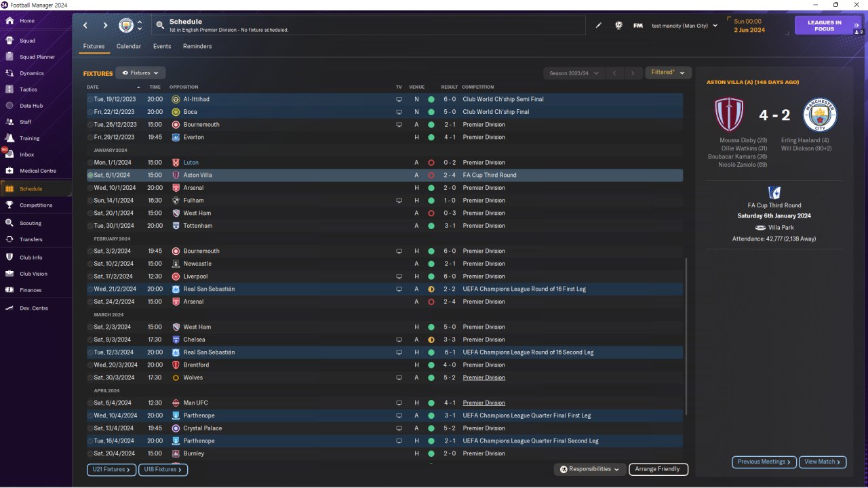Click the orange draw dot for Chelsea
Screen dimensions: 868x488
(x=431, y=340)
